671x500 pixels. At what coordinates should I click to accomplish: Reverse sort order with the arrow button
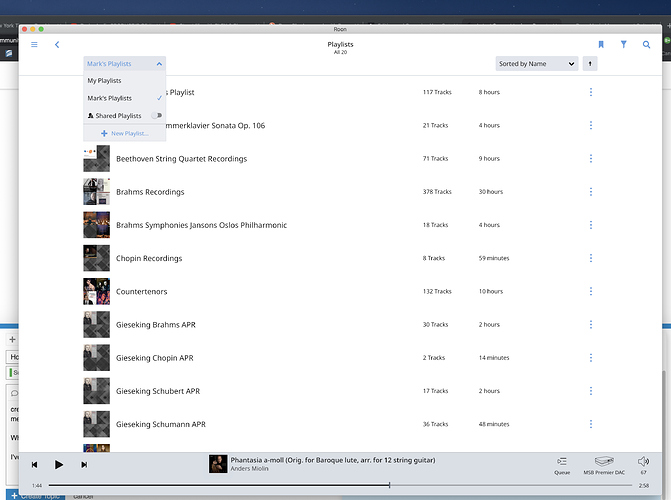tap(590, 64)
